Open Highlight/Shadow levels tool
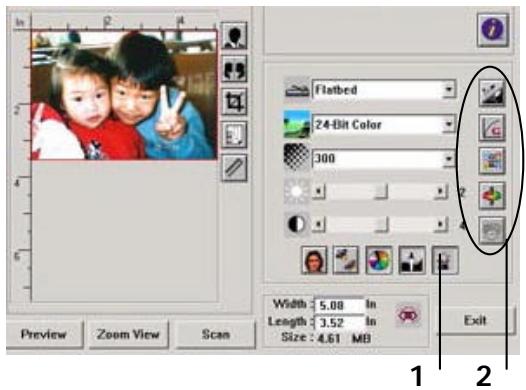526x390 pixels. pos(492,93)
